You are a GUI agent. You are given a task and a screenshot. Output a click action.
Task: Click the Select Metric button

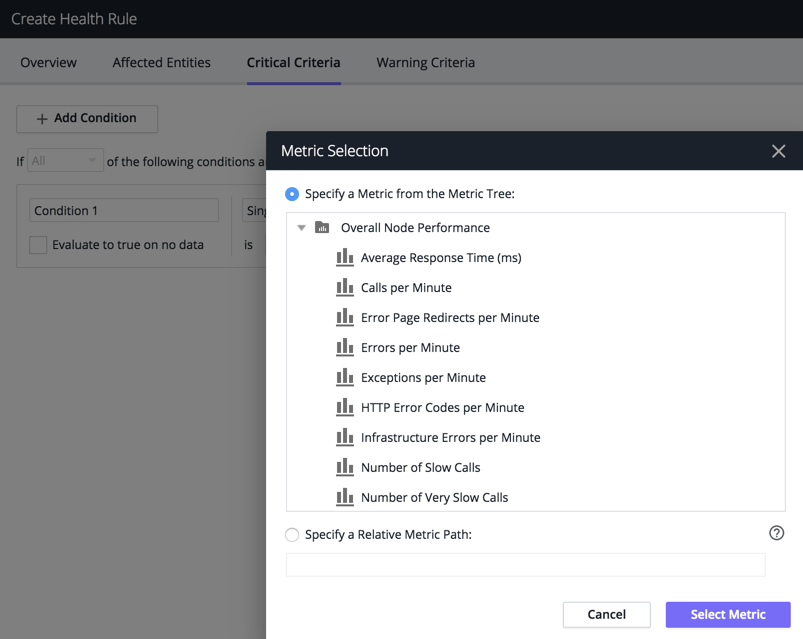(728, 614)
